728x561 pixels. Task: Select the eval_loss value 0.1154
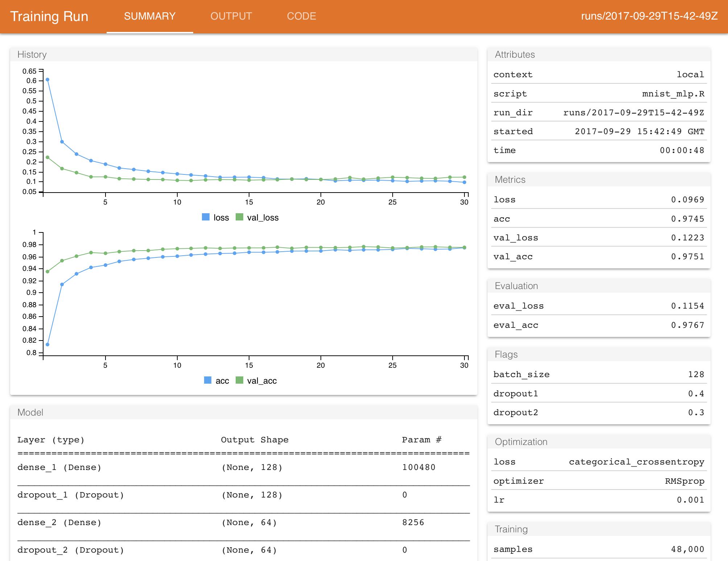(688, 306)
